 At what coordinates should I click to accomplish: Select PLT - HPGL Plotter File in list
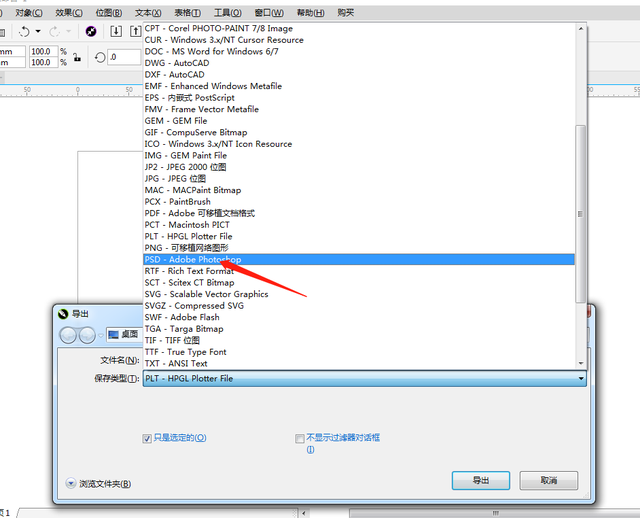[359, 236]
